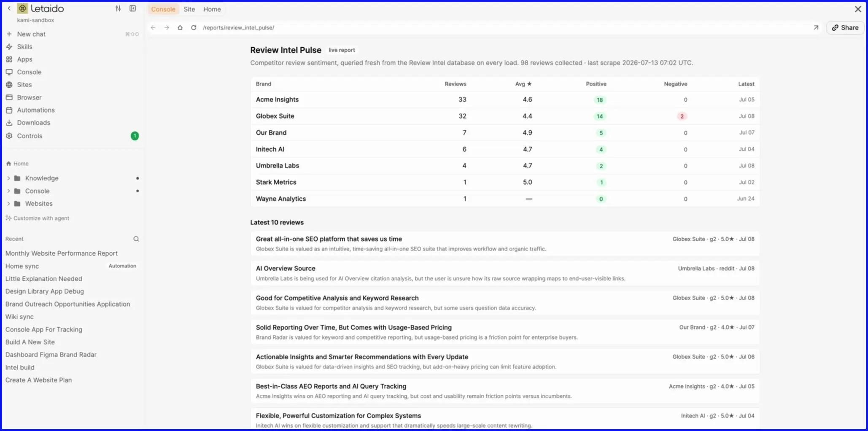Open Automations calendar icon
The image size is (868, 431).
click(9, 110)
